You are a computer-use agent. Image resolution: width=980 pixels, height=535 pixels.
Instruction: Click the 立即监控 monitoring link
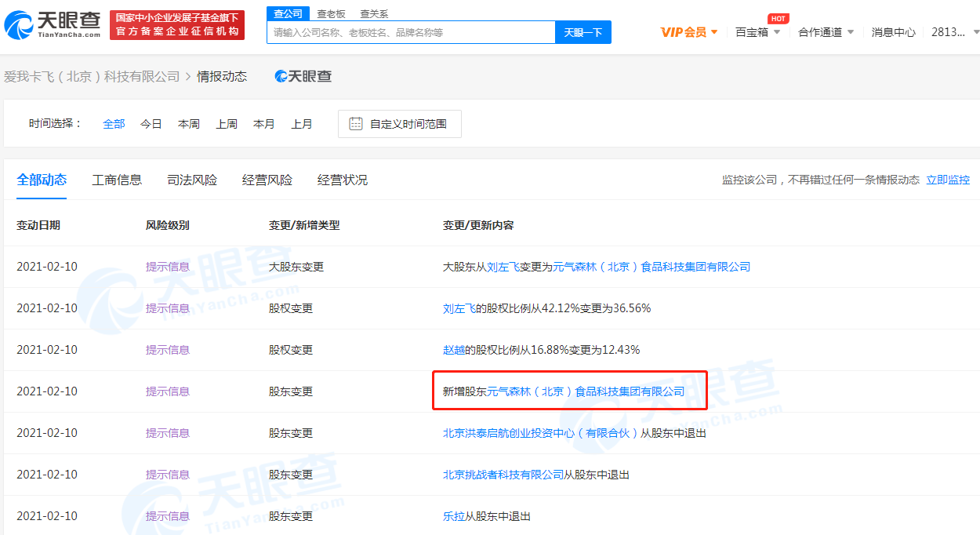[x=947, y=180]
